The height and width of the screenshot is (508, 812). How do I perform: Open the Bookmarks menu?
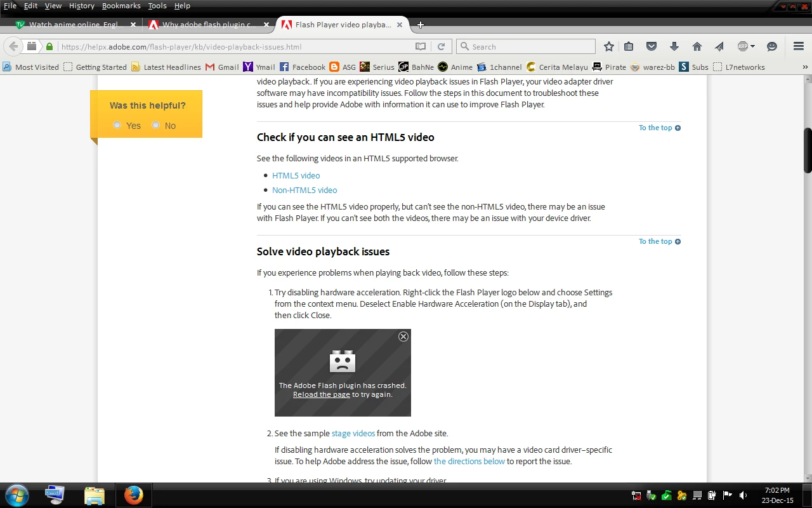tap(121, 6)
